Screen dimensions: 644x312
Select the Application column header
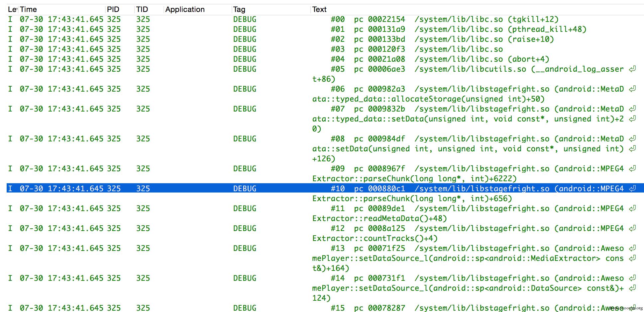coord(185,10)
